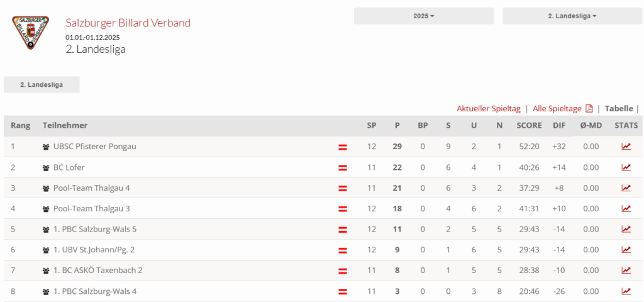644x302 pixels.
Task: Click the SCORE column header
Action: (529, 125)
